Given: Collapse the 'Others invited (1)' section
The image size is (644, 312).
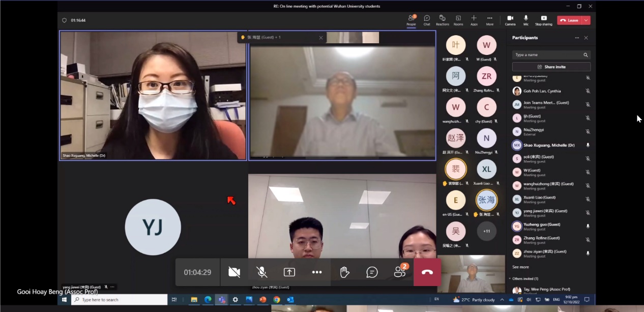Looking at the screenshot, I should [510, 278].
